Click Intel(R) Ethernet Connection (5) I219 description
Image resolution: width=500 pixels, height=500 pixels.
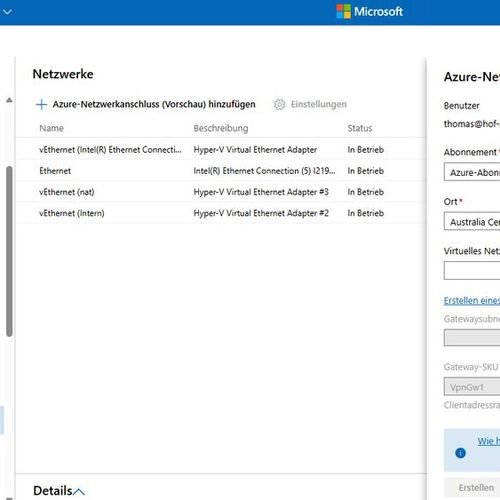click(264, 171)
